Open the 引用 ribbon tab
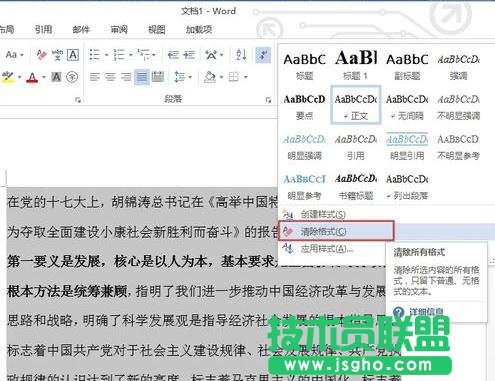 pos(43,29)
